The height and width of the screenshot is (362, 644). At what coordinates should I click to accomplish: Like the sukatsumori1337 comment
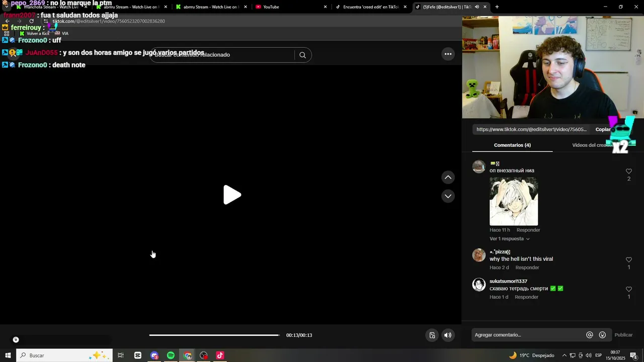coord(628,290)
